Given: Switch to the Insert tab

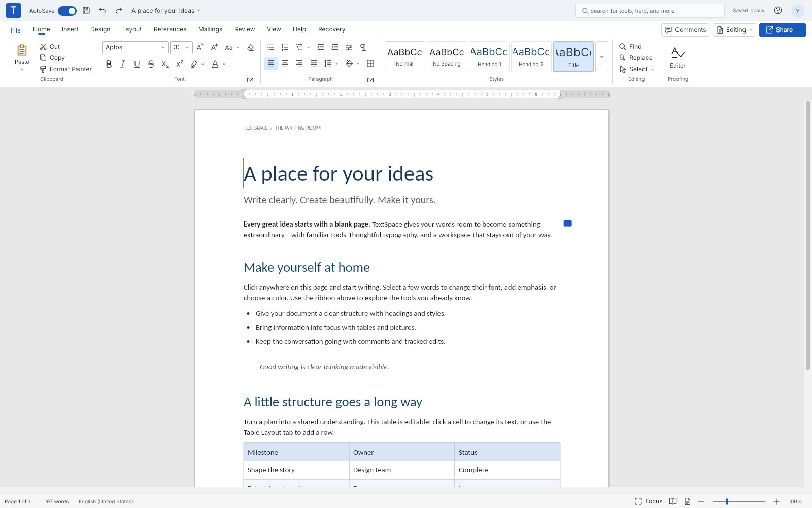Looking at the screenshot, I should (x=70, y=29).
